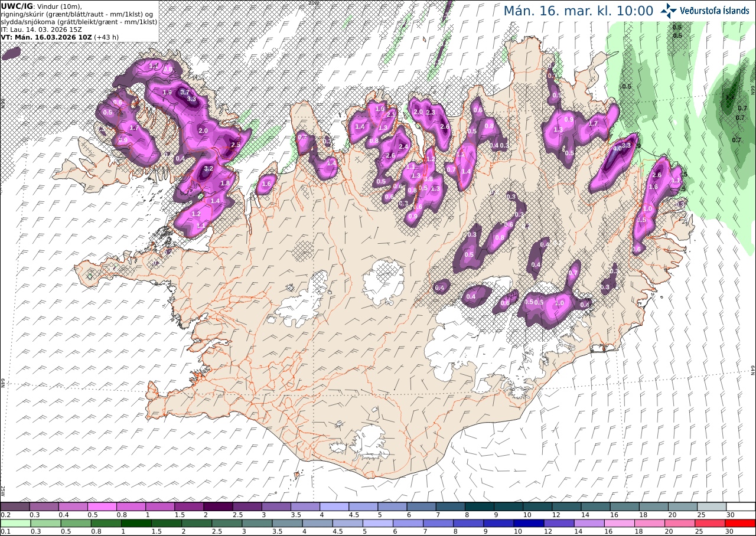
Task: Click the 0.5 swatch in the green rain scale
Action: click(76, 523)
